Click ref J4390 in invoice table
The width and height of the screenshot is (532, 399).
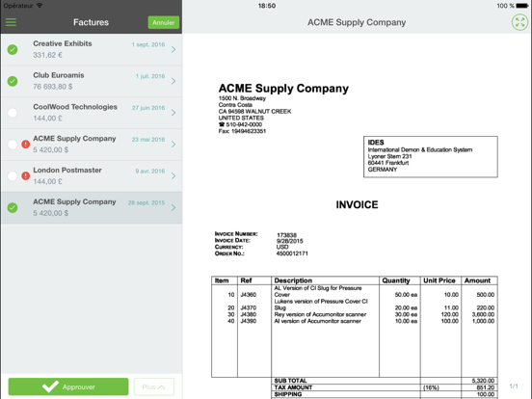249,321
